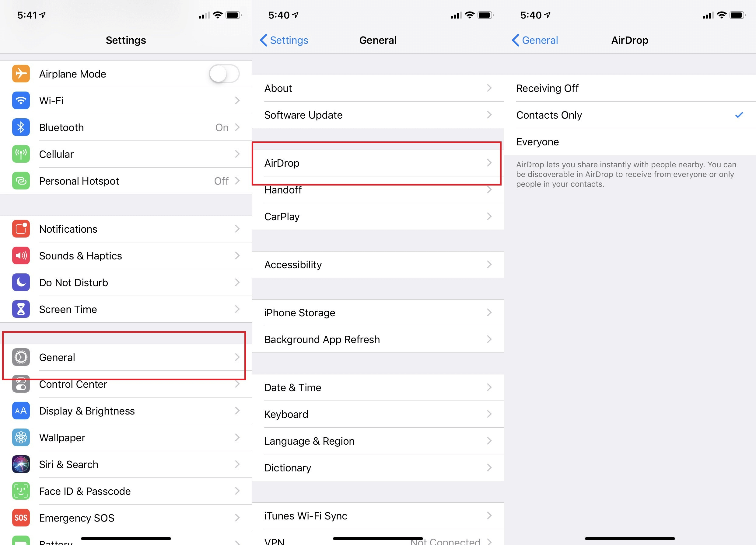756x545 pixels.
Task: Tap the Cellular settings icon
Action: (x=21, y=154)
